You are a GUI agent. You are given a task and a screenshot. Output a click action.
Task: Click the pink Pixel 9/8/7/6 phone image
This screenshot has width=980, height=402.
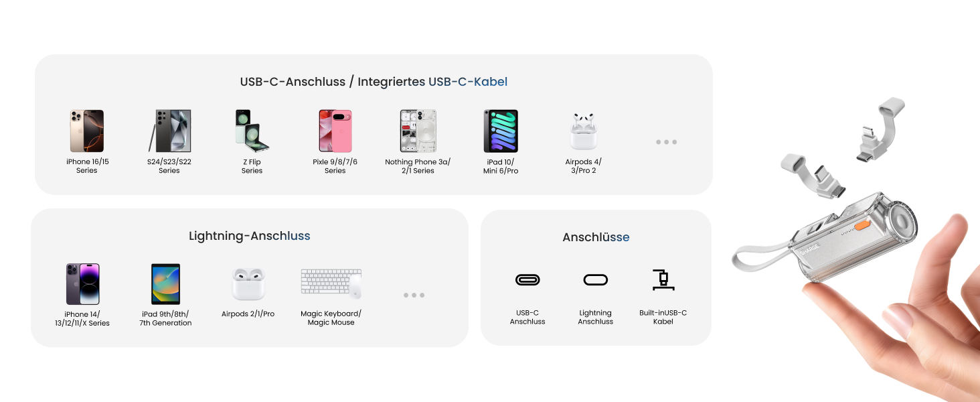tap(335, 131)
